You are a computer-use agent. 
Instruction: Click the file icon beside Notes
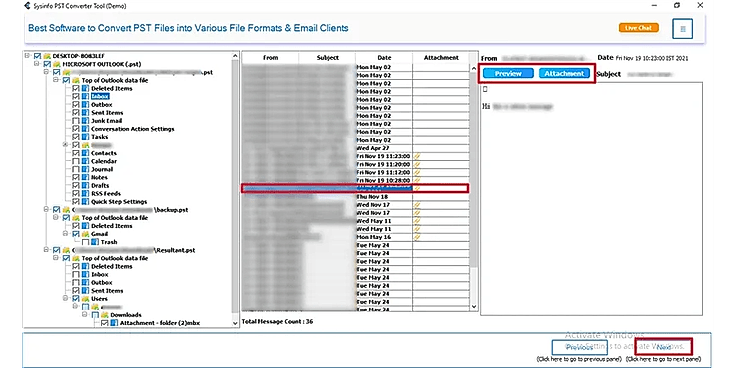pyautogui.click(x=85, y=177)
